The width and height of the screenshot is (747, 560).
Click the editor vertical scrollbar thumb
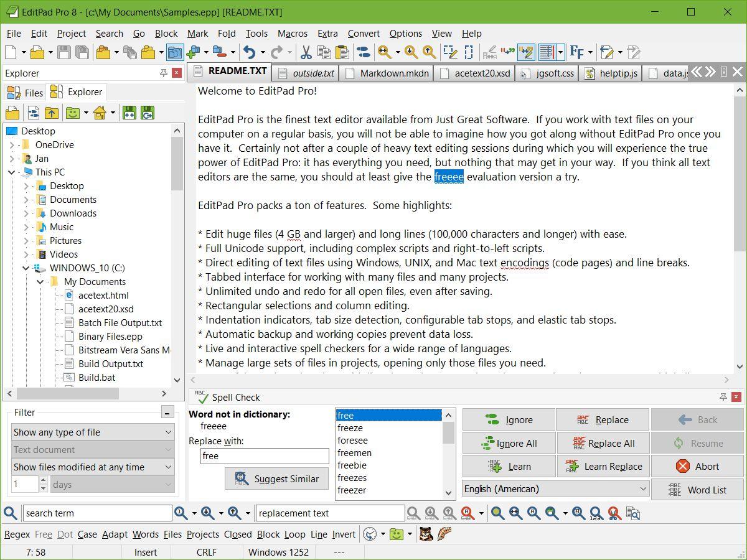click(740, 174)
